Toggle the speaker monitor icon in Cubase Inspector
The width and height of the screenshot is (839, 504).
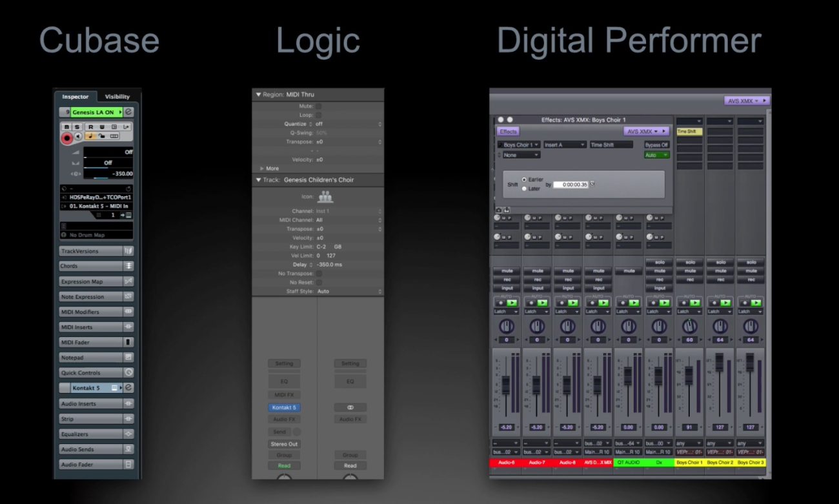pos(78,137)
